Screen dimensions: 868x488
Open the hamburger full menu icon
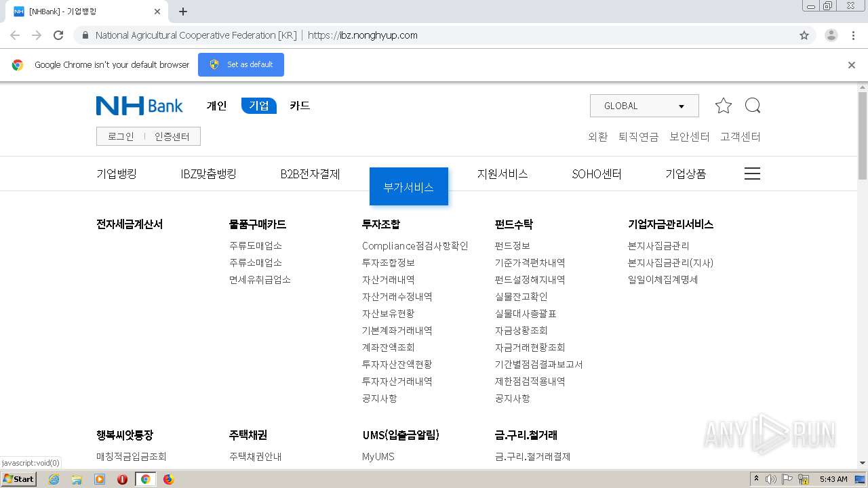(752, 174)
